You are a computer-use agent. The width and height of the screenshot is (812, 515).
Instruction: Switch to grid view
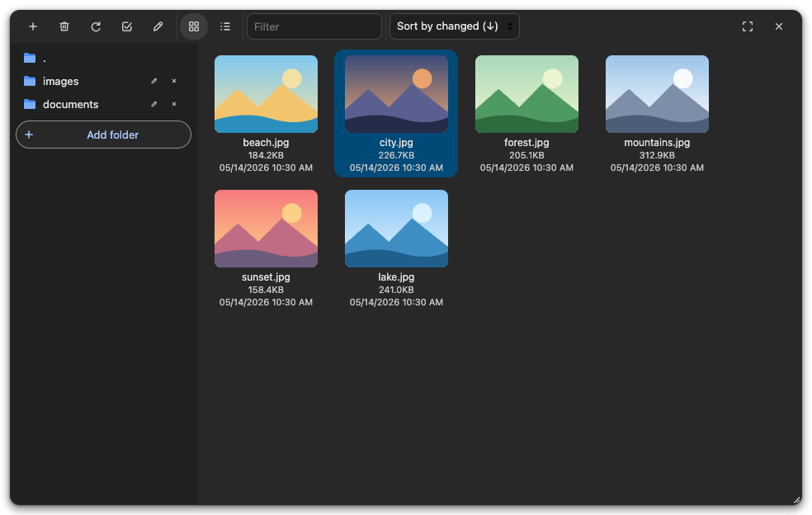194,26
